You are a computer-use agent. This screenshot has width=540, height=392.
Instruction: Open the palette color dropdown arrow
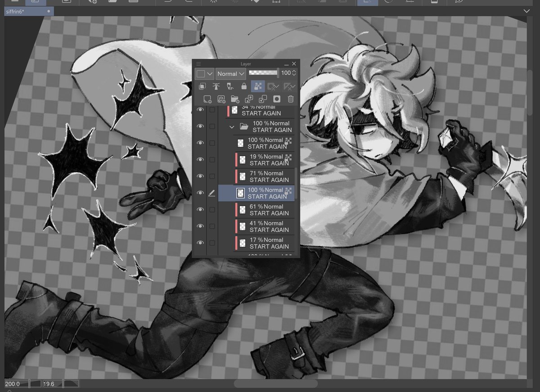(210, 73)
